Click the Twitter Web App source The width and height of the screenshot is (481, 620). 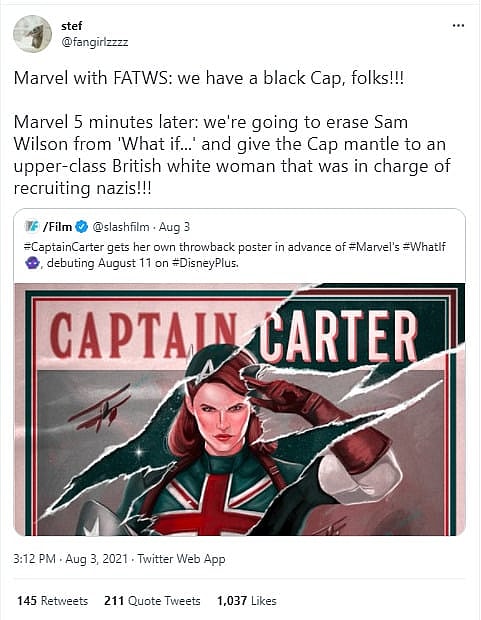[181, 559]
